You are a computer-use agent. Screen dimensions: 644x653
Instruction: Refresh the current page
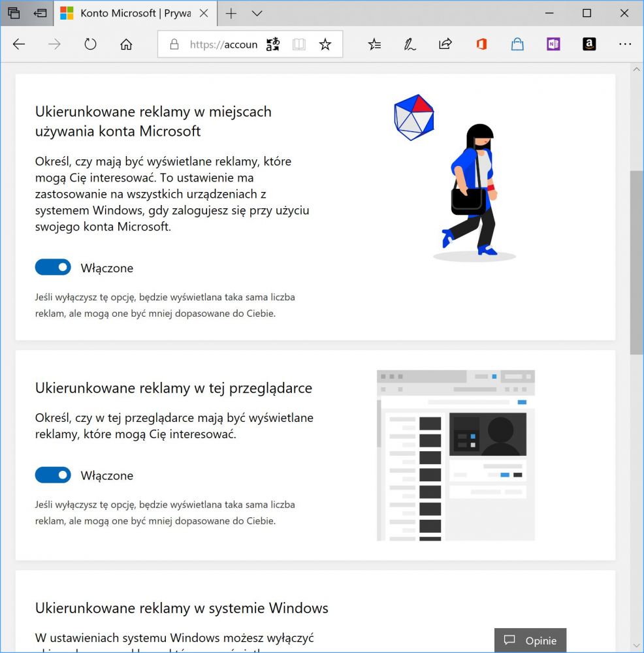90,44
